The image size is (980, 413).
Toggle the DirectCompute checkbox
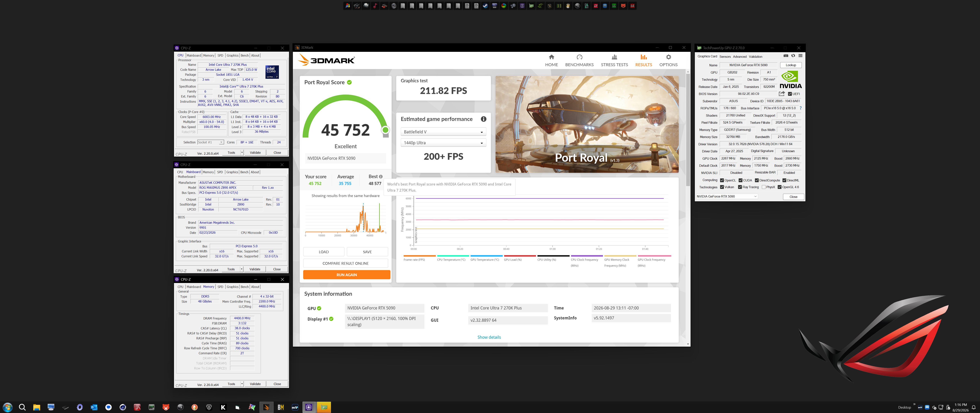757,180
